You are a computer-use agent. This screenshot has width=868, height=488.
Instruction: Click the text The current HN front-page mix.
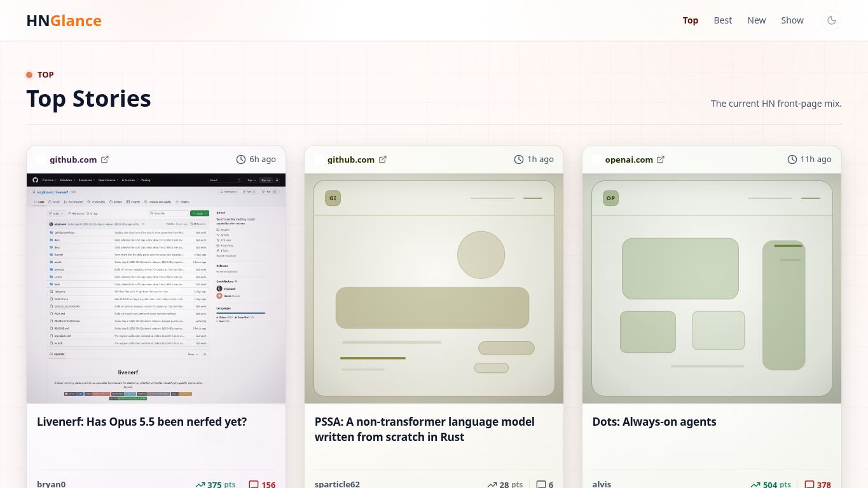tap(776, 104)
